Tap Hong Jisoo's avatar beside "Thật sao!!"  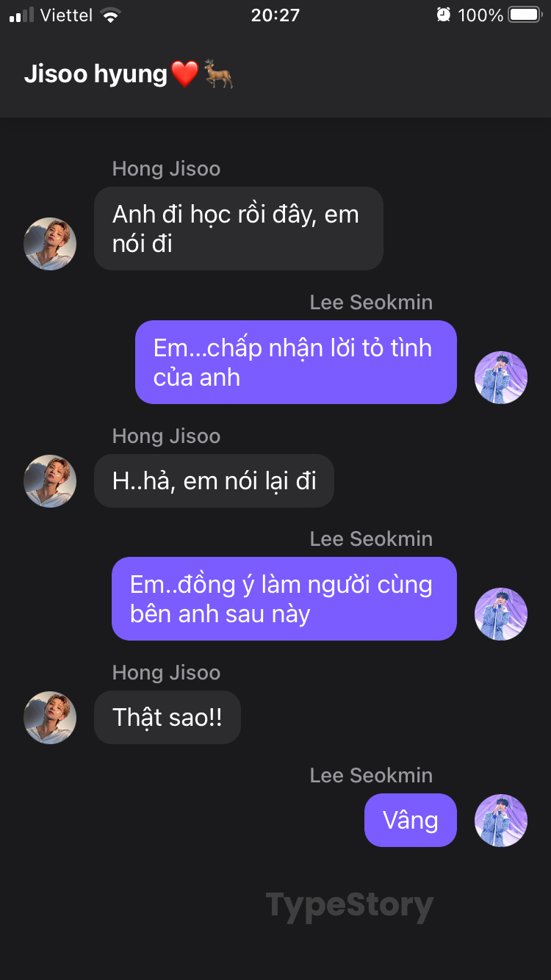tap(50, 717)
